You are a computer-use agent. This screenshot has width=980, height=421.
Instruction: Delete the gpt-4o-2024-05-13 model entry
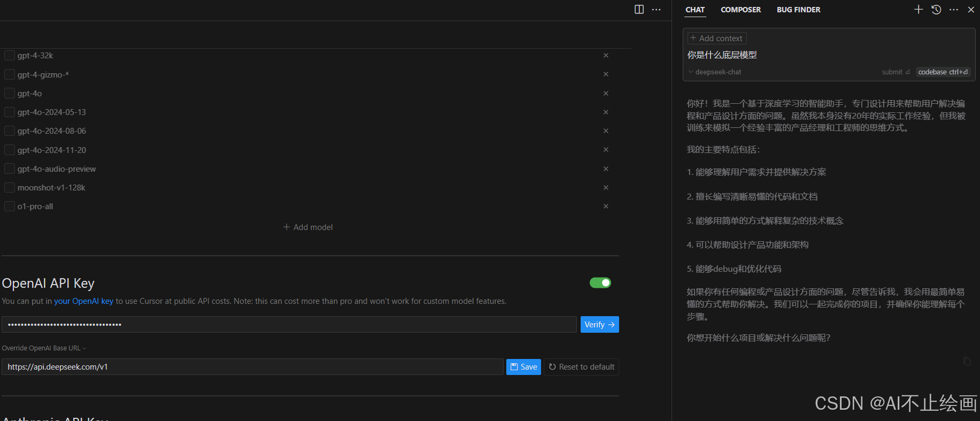pyautogui.click(x=606, y=112)
